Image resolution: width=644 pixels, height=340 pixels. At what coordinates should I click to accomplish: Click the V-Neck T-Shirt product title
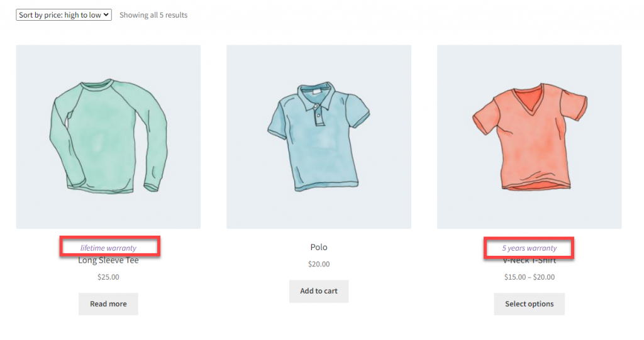(530, 260)
